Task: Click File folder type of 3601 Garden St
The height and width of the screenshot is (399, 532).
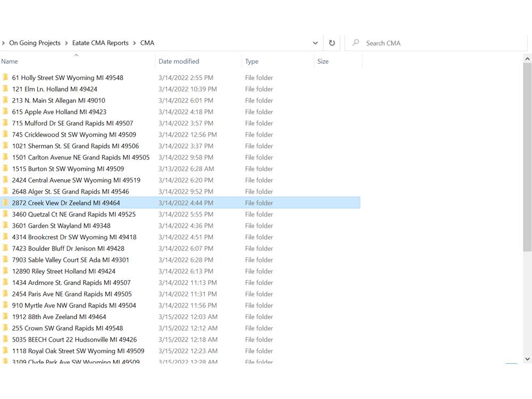Action: click(259, 226)
